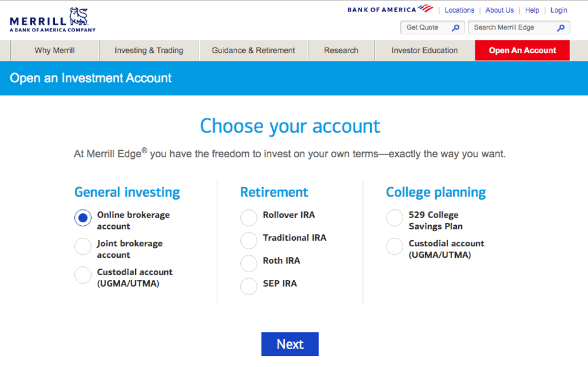
Task: Click the Merrill bull logo
Action: click(x=78, y=16)
